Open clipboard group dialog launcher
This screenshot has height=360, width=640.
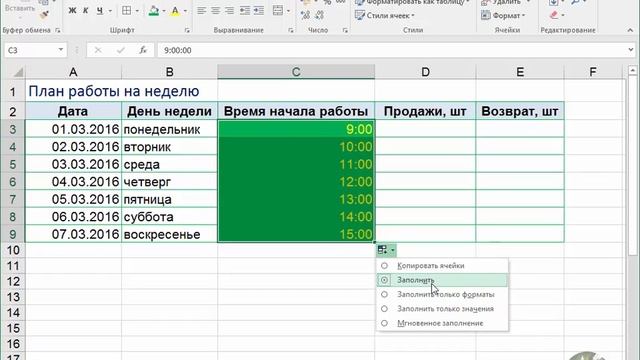click(58, 30)
